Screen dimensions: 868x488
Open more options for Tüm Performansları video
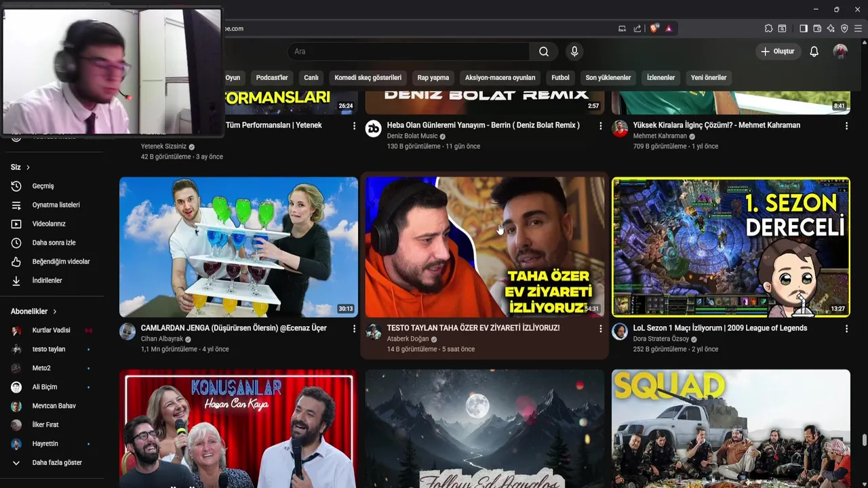(x=354, y=126)
